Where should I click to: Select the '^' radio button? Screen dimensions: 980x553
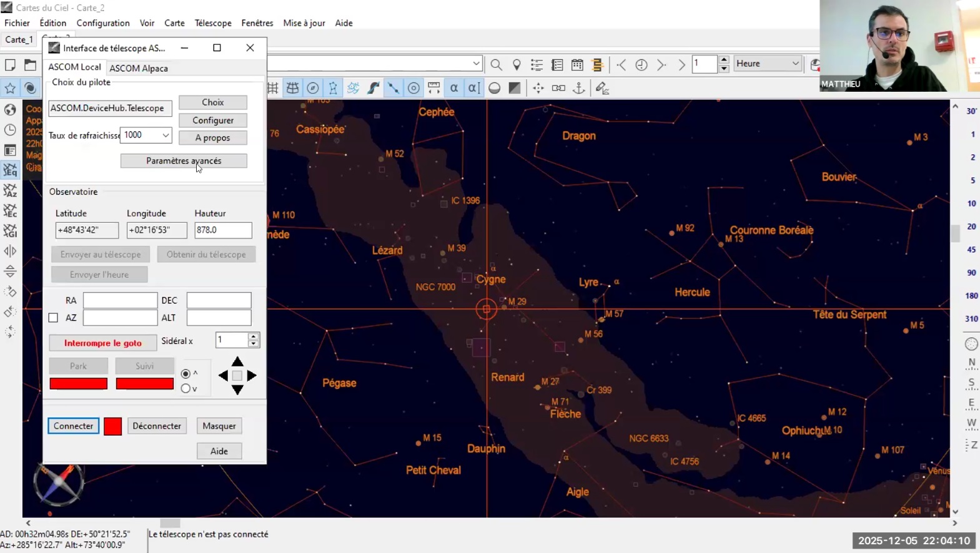pos(186,374)
